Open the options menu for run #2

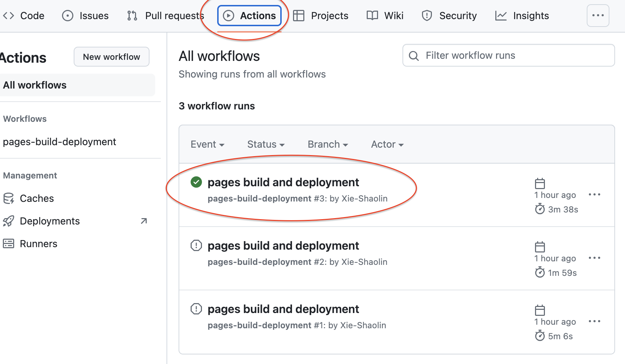tap(595, 258)
